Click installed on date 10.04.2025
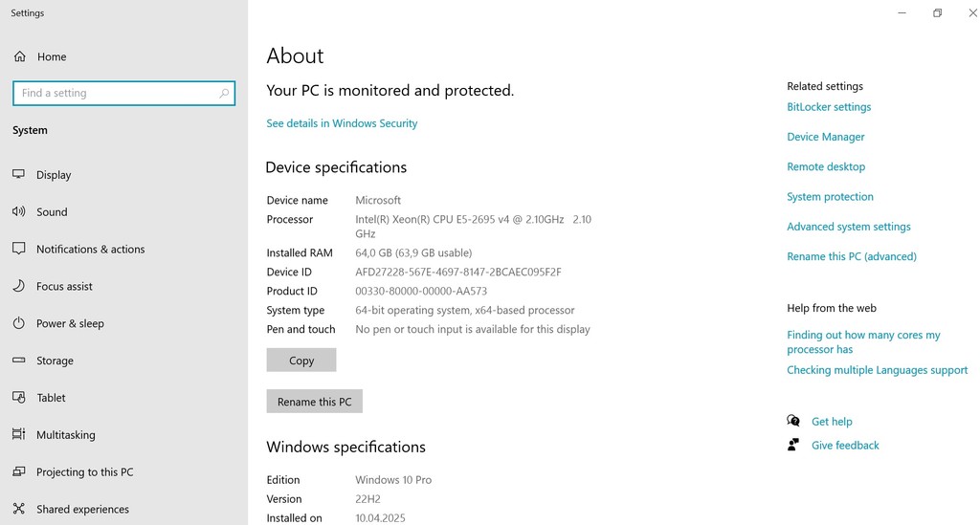The width and height of the screenshot is (980, 525). [380, 518]
